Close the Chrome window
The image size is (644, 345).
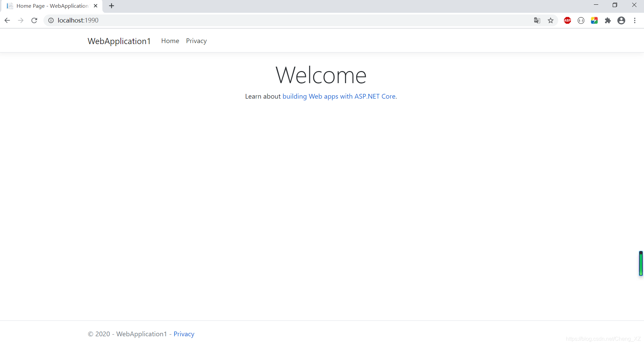tap(634, 5)
